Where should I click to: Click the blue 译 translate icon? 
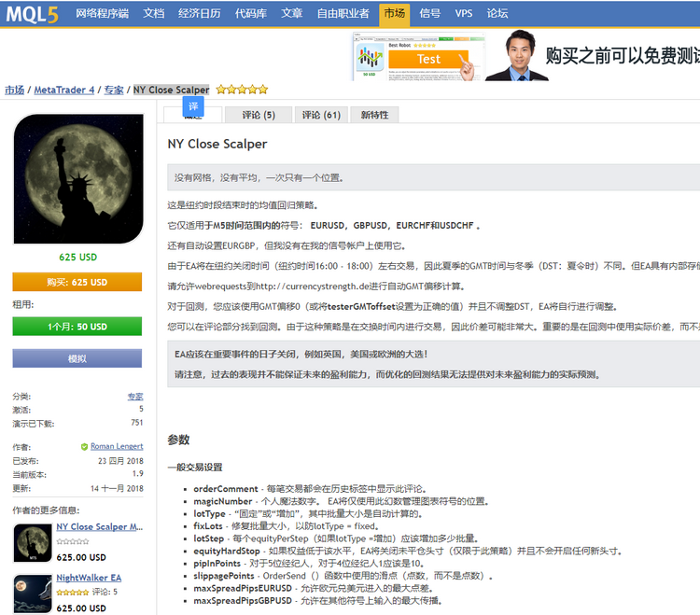[x=193, y=106]
